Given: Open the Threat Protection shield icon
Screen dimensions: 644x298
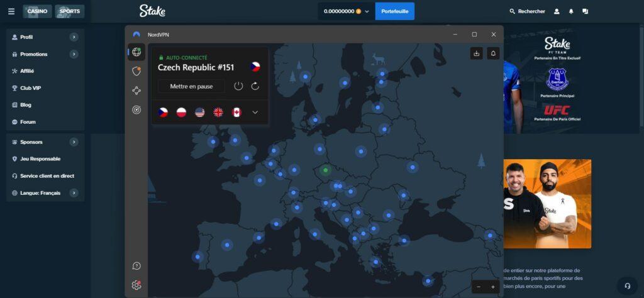Looking at the screenshot, I should coord(136,72).
